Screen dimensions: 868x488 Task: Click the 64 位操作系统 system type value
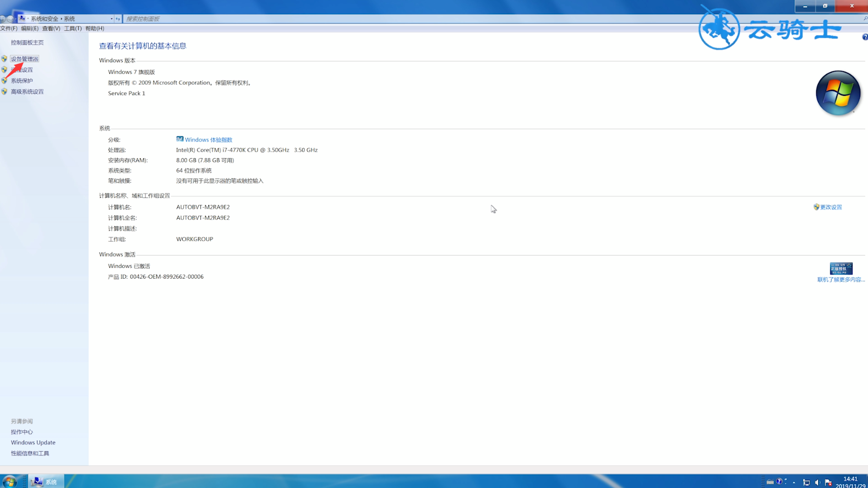(194, 171)
